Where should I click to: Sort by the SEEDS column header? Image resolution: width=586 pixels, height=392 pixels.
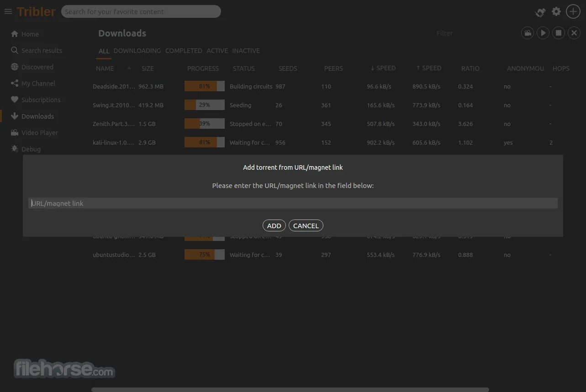288,68
